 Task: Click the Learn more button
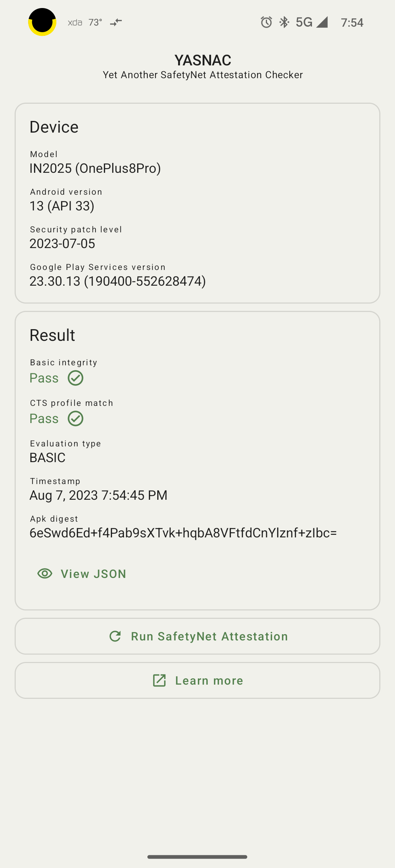(197, 680)
